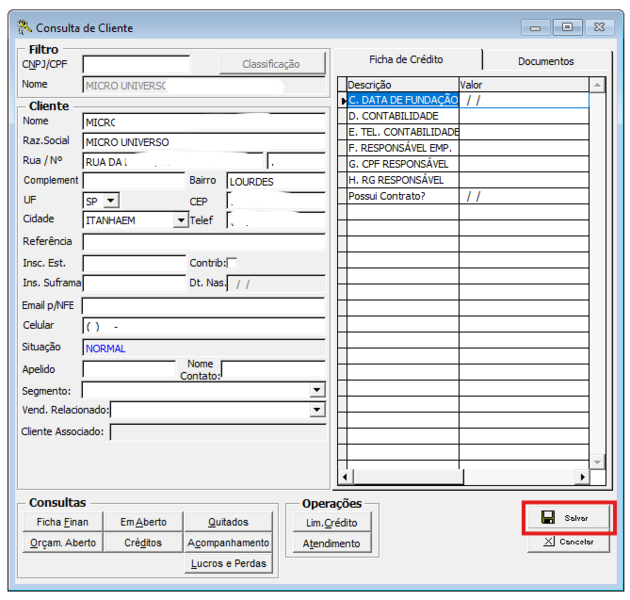Image resolution: width=630 pixels, height=600 pixels.
Task: Click the CEP input field
Action: tap(276, 201)
